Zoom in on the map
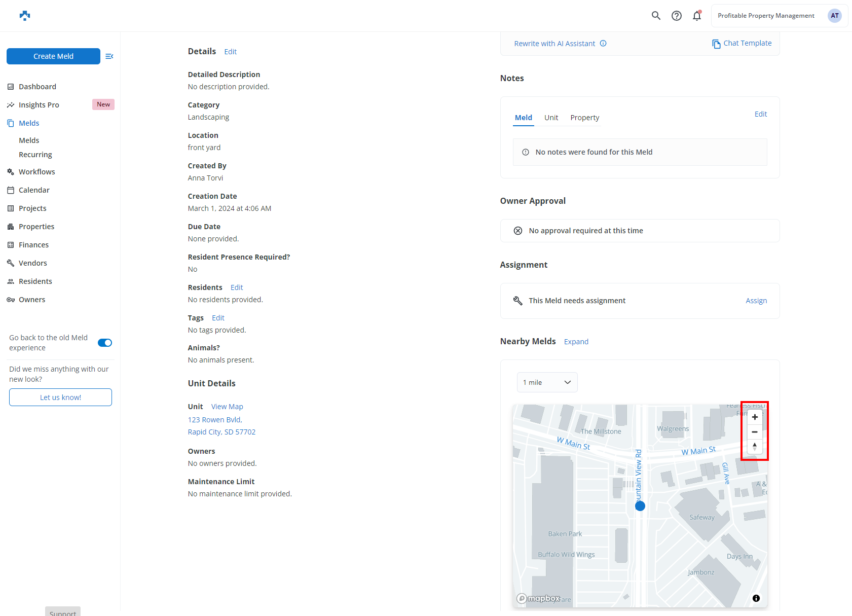Viewport: 852px width, 616px height. point(755,417)
